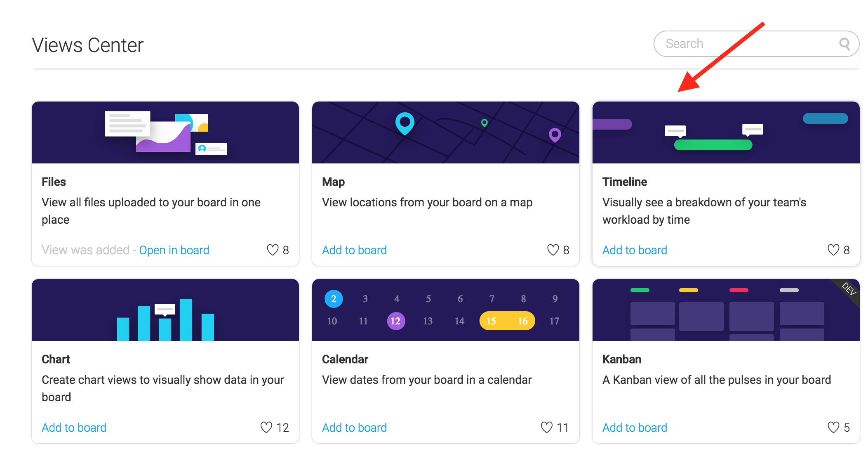Like the Files view heart icon
868x454 pixels.
click(273, 250)
